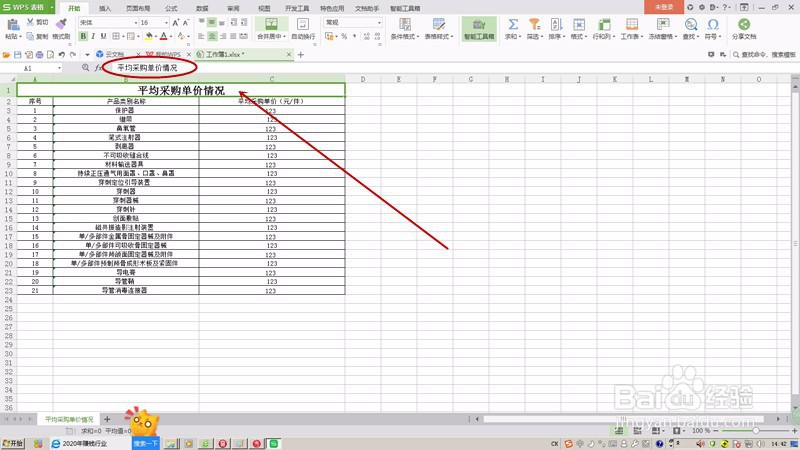Toggle bottom vertical alignment
Screen dimensions: 800x450
pos(222,22)
